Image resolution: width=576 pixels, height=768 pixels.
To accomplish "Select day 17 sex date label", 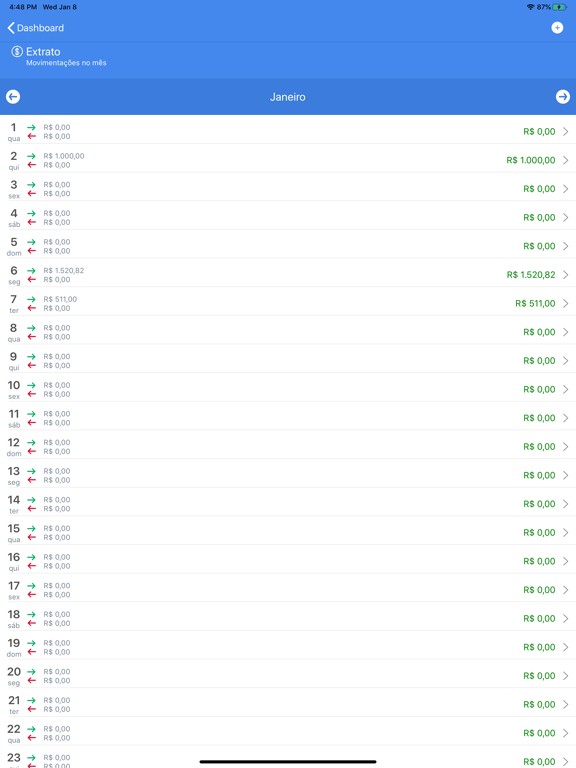I will pyautogui.click(x=14, y=591).
